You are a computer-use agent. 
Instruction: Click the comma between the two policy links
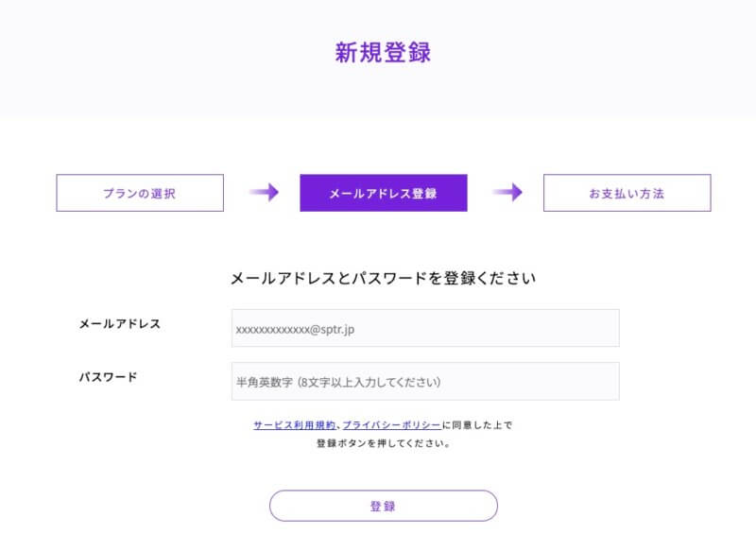339,426
